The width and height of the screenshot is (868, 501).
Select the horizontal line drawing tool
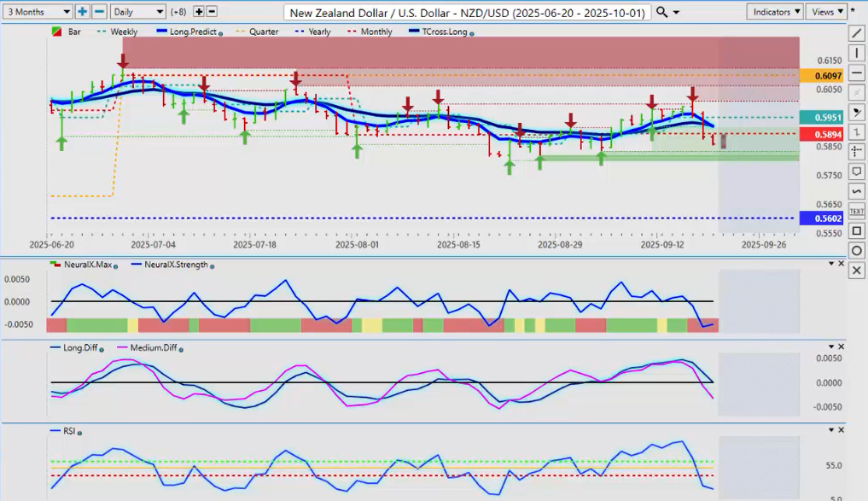pos(857,73)
